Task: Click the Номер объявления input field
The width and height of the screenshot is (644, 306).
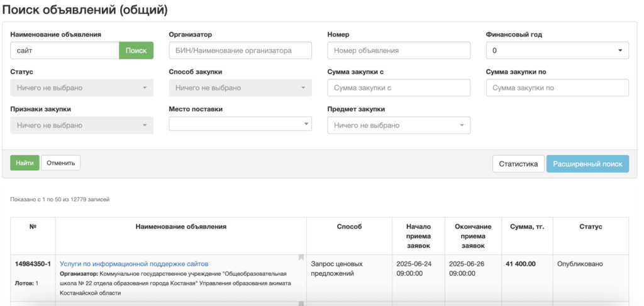Action: pos(399,50)
